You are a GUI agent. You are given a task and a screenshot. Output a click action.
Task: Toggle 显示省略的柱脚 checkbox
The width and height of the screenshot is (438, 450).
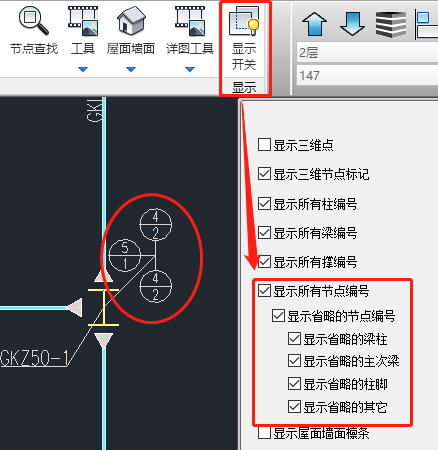[294, 384]
